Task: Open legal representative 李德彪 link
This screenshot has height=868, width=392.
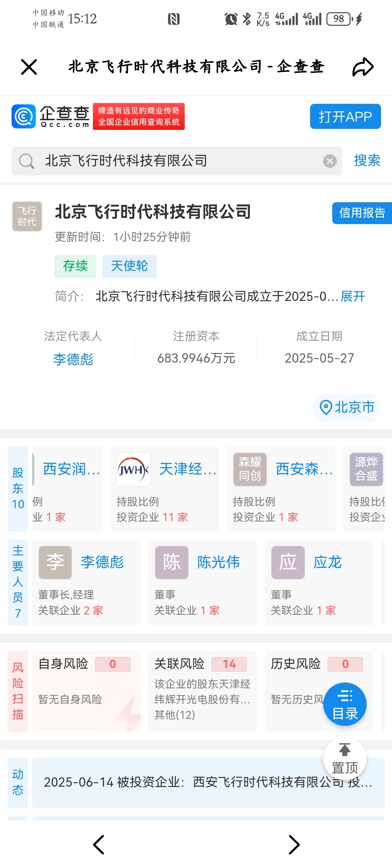Action: tap(73, 359)
